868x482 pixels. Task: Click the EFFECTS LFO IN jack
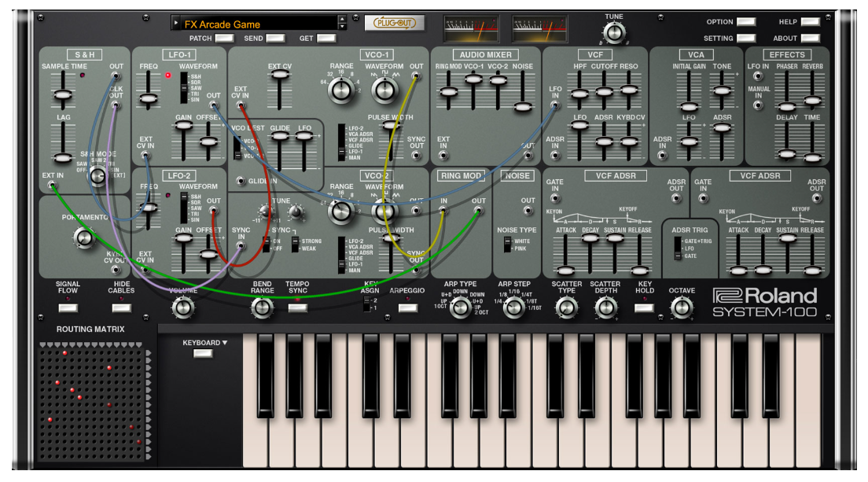coord(758,76)
